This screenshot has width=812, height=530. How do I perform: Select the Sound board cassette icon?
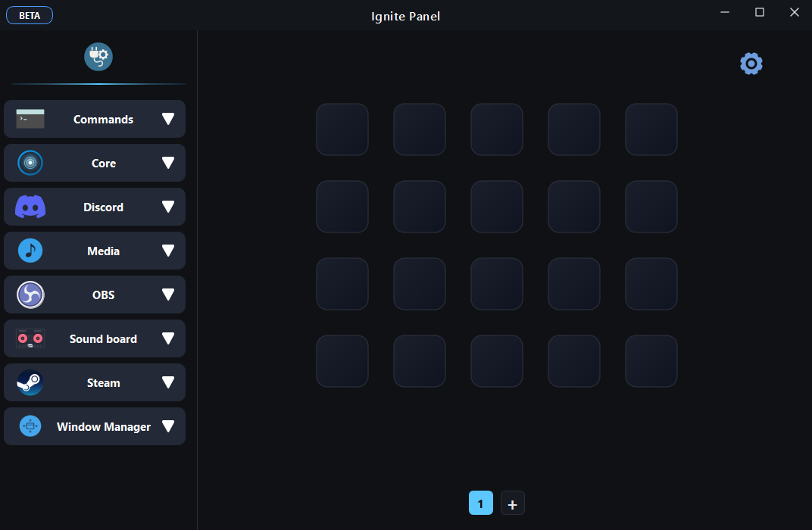coord(30,338)
